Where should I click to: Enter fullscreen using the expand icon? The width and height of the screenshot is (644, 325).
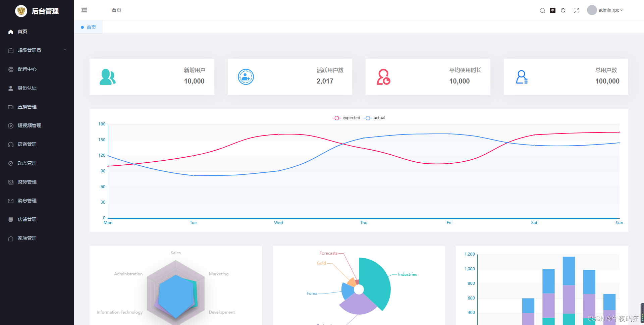tap(576, 10)
